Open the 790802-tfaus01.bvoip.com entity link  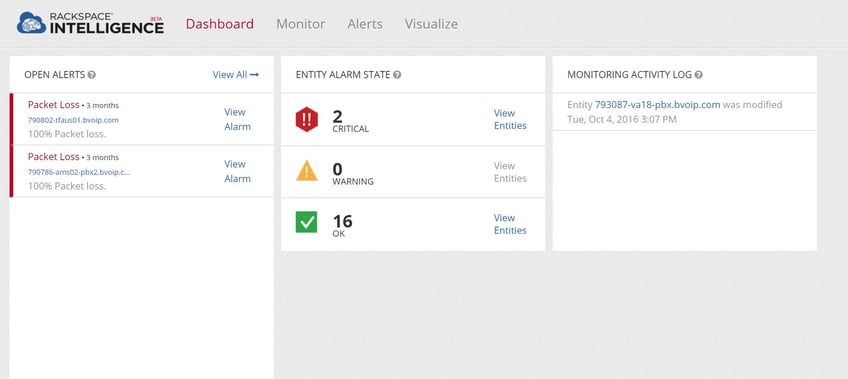click(73, 120)
